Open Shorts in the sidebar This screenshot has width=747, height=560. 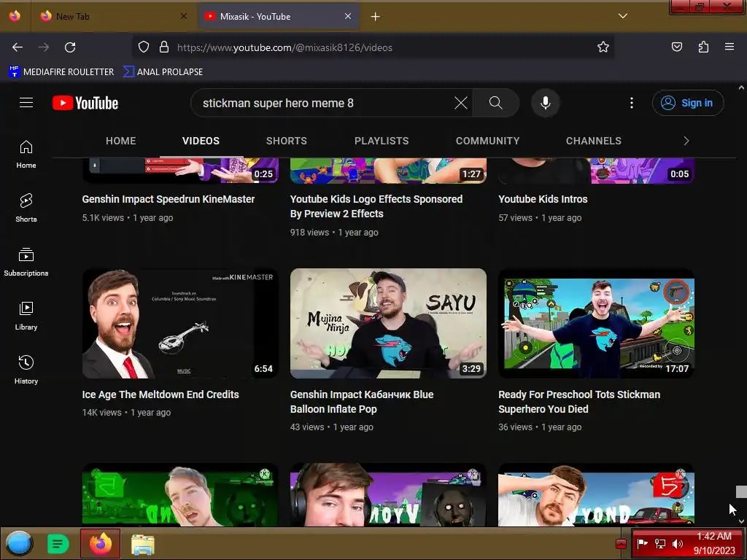(x=26, y=209)
